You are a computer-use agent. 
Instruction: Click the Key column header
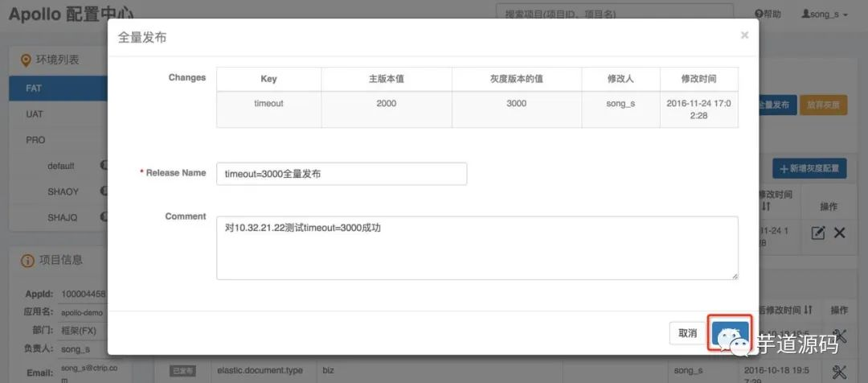point(268,80)
